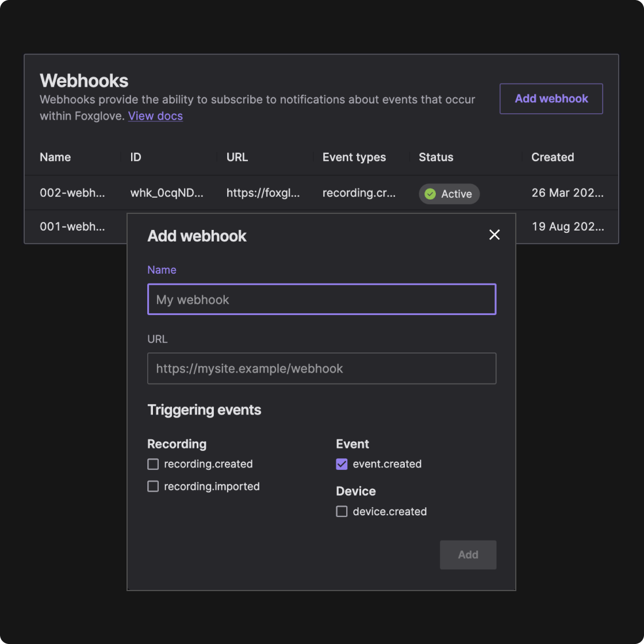This screenshot has height=644, width=644.
Task: Click the Add webhook button
Action: (x=550, y=98)
